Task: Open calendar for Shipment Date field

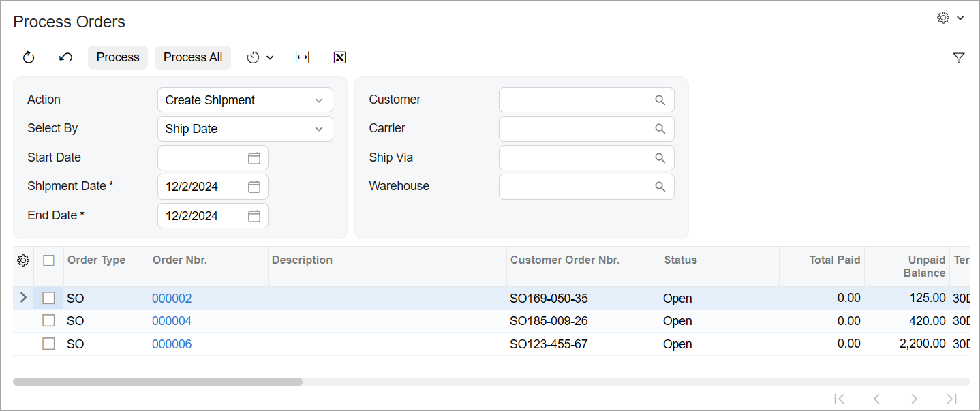Action: pos(254,187)
